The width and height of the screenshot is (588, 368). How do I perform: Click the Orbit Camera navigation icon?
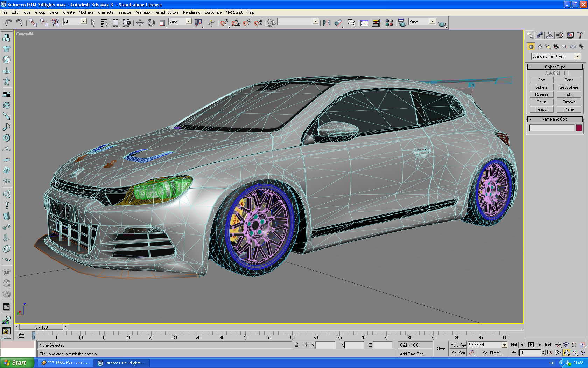[574, 353]
